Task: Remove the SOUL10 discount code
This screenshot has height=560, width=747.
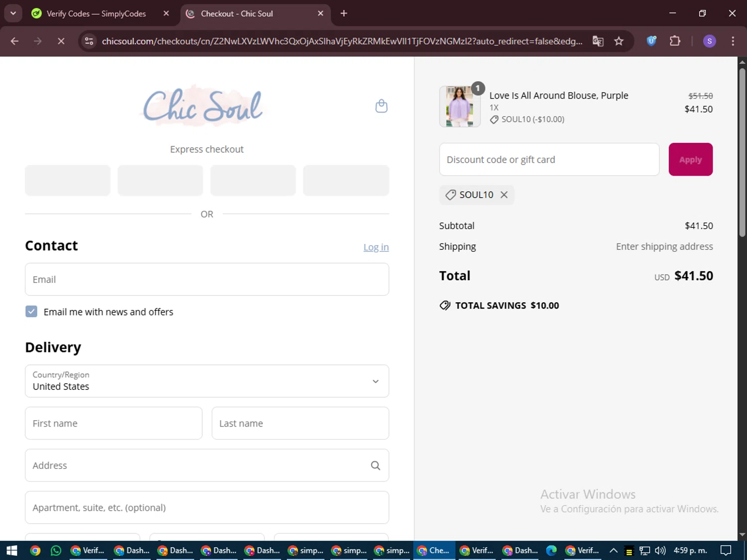Action: tap(504, 195)
